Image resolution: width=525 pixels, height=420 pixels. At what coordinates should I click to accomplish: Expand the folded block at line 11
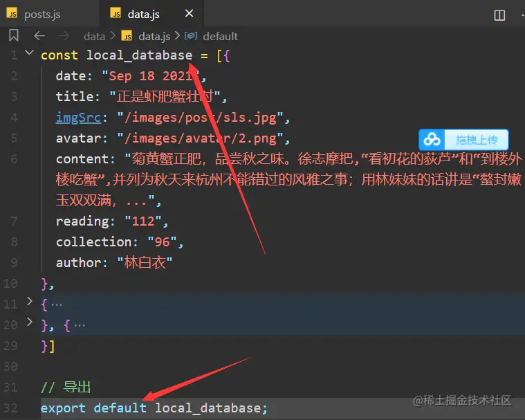30,302
